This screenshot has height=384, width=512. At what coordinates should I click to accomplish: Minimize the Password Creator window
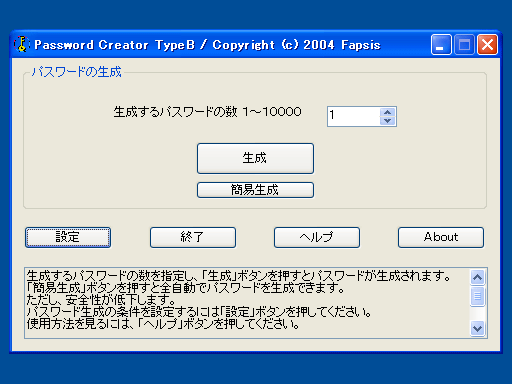441,44
